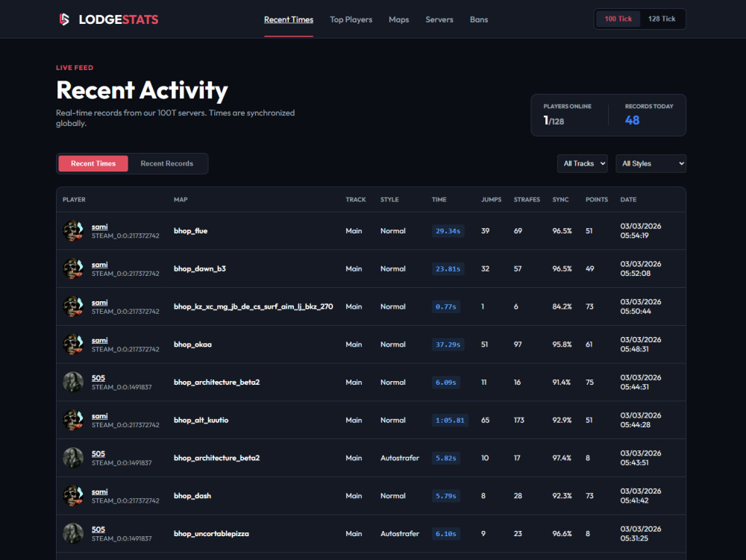Screen dimensions: 746x560
Task: Open sami's profile in bhop_flue row
Action: (x=100, y=227)
